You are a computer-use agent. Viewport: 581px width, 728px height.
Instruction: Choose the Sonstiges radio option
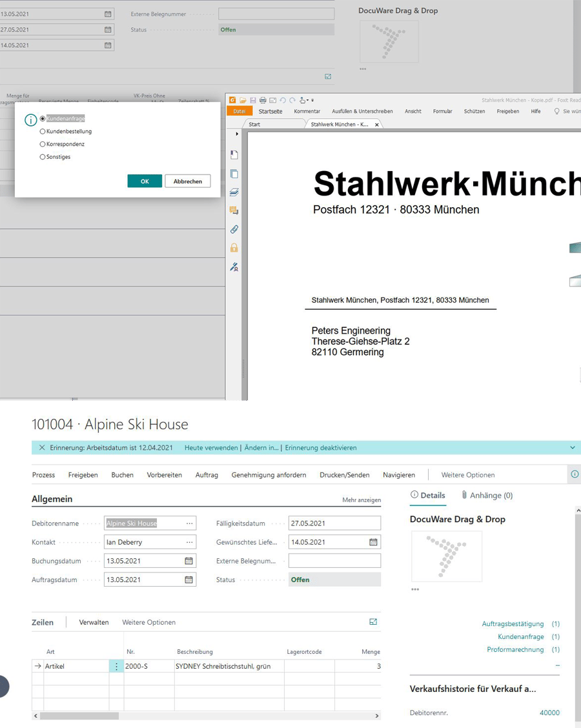[x=43, y=157]
